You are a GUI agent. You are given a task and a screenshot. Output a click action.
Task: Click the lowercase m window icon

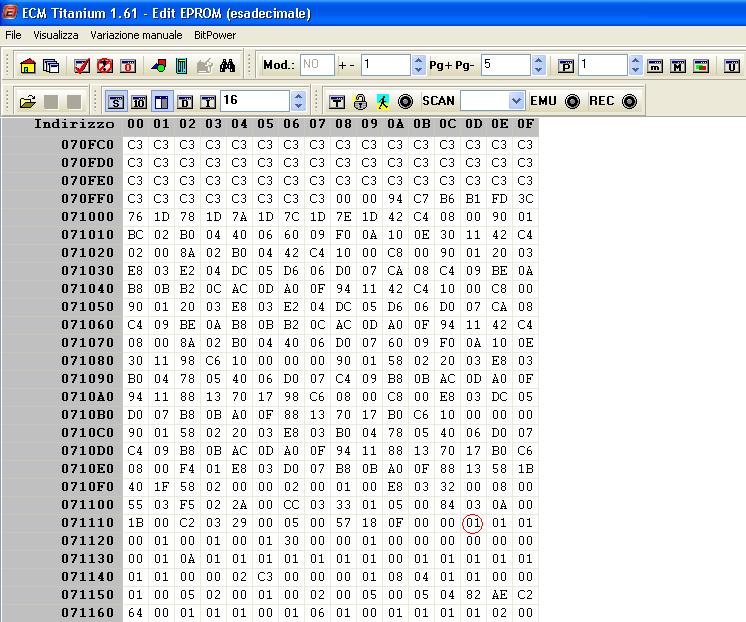pos(655,66)
